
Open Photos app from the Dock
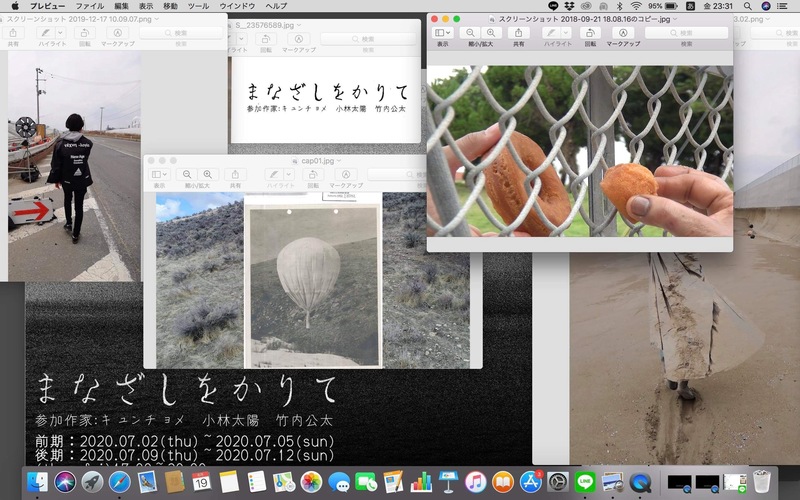point(311,482)
